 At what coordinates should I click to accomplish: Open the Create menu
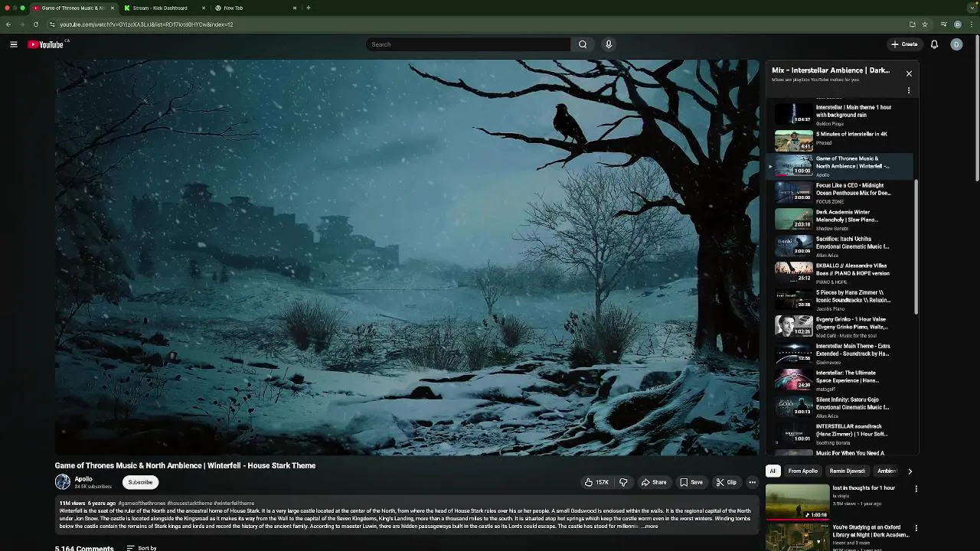tap(904, 44)
